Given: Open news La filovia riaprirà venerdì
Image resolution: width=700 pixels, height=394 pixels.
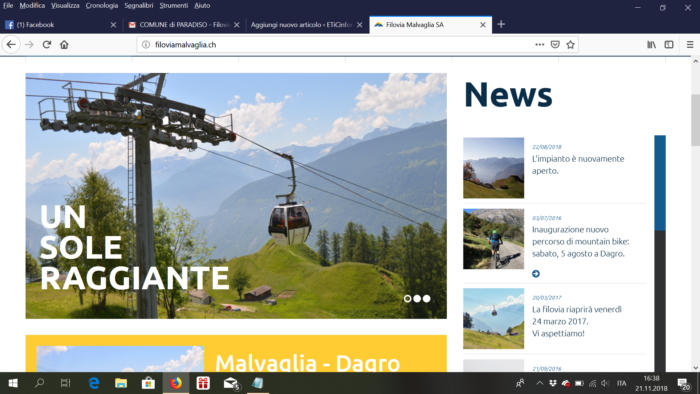Looking at the screenshot, I should pos(576,321).
